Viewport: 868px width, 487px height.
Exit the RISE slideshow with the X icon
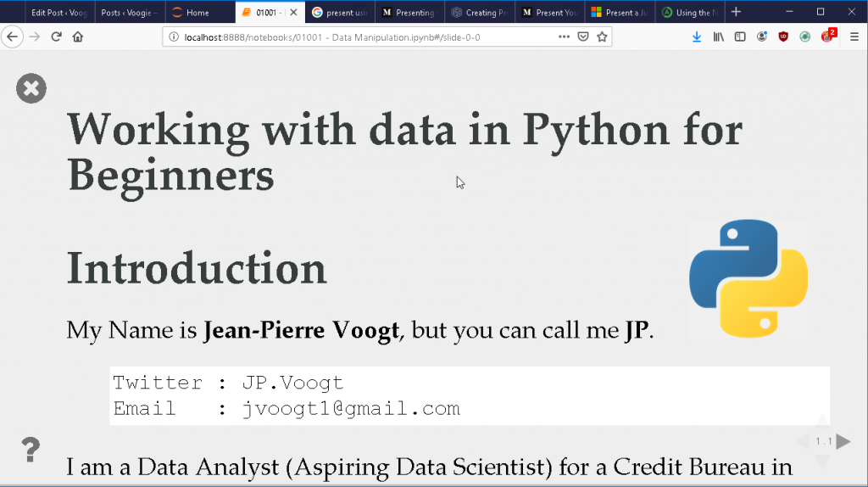pyautogui.click(x=31, y=88)
